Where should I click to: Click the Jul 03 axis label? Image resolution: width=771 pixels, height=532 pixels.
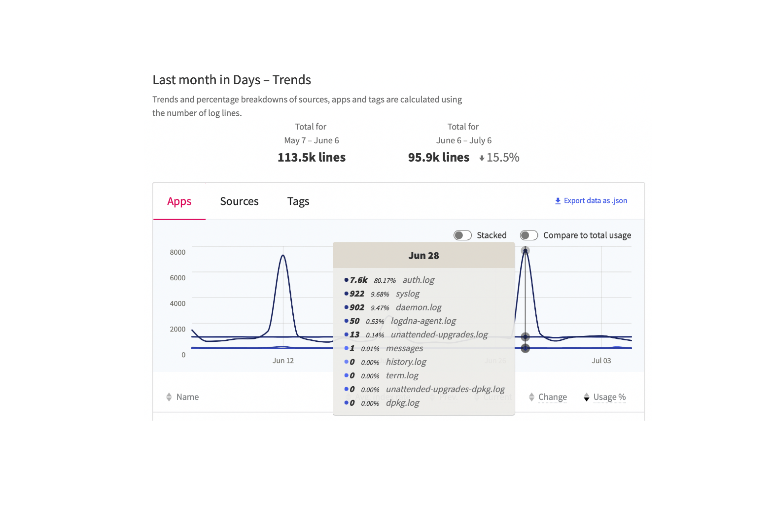coord(601,361)
